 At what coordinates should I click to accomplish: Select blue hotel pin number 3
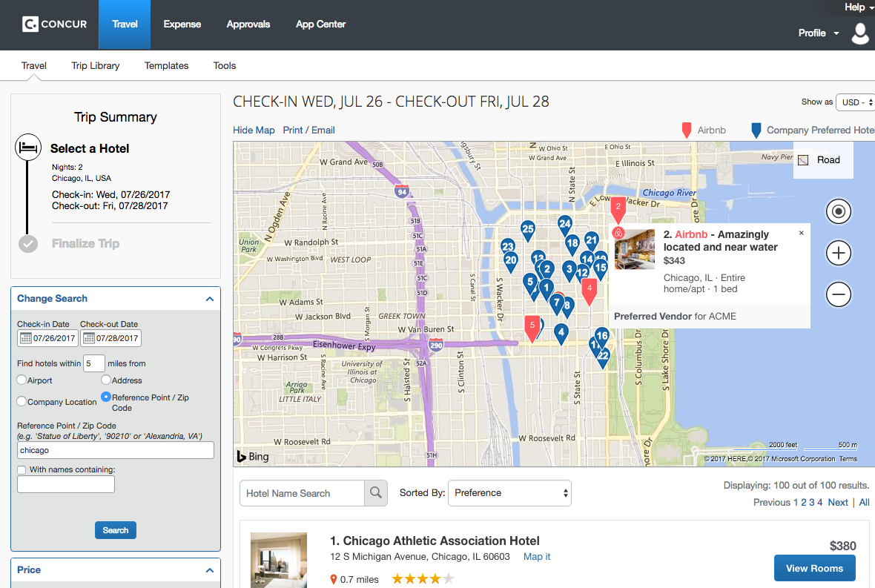(x=569, y=271)
